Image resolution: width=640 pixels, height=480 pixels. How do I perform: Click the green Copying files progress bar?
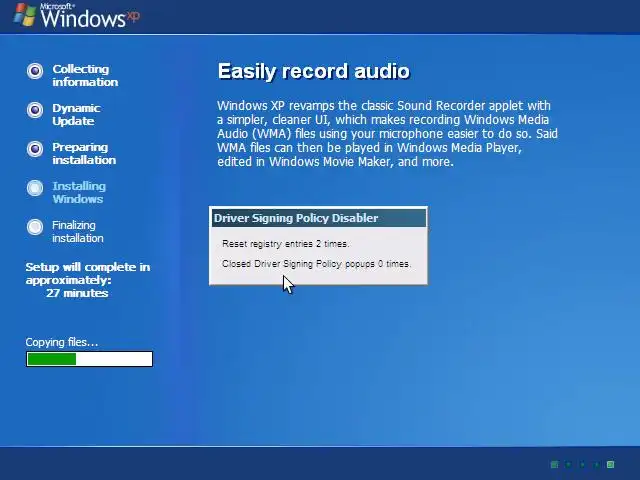coord(89,359)
